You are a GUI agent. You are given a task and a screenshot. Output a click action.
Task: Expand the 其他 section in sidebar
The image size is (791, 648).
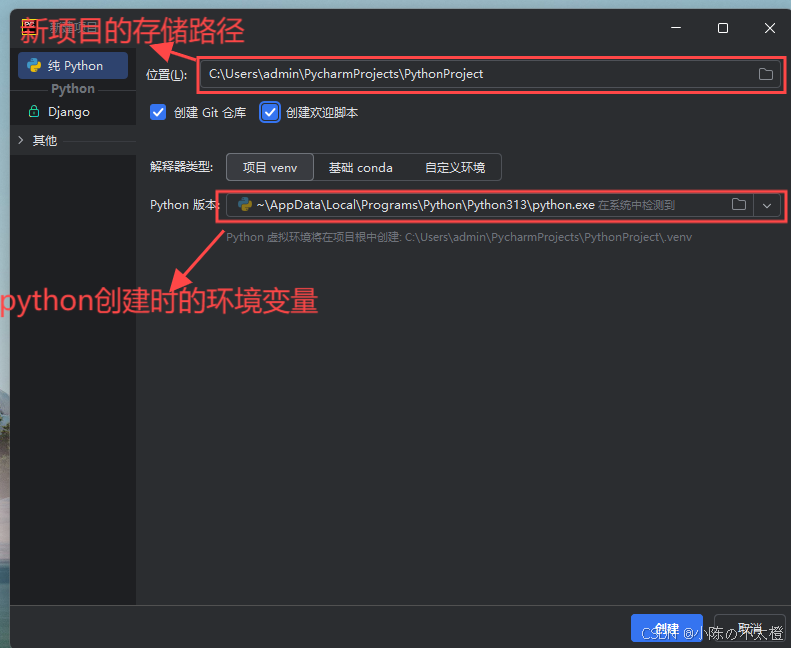click(x=21, y=140)
